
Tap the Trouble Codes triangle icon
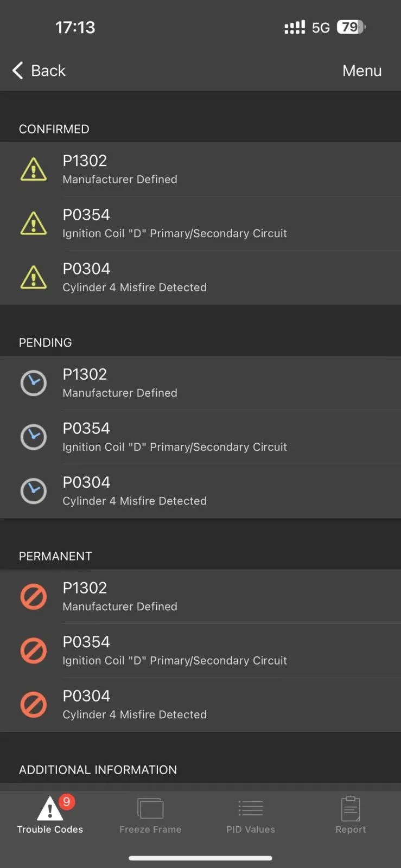click(x=49, y=809)
